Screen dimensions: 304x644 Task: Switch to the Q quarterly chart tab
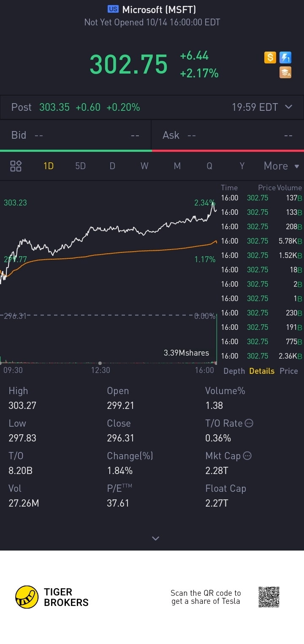[209, 166]
